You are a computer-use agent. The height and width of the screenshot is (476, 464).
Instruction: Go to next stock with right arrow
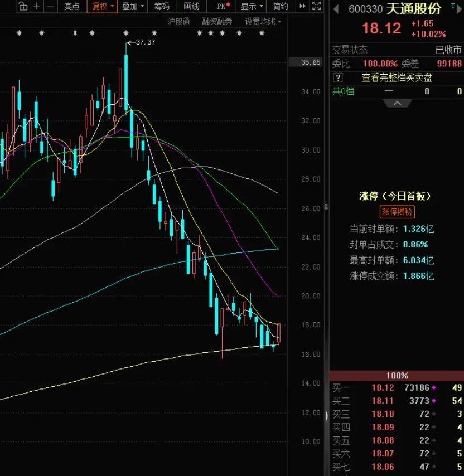tap(460, 9)
